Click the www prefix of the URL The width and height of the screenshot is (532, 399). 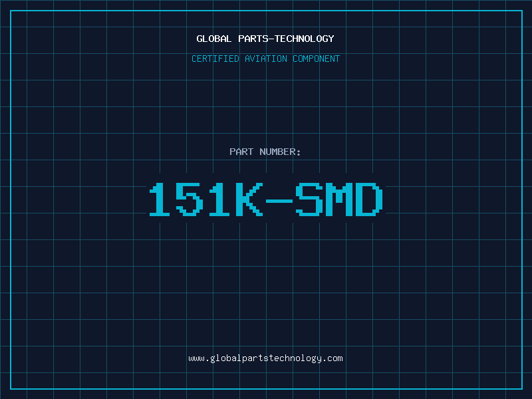(196, 359)
